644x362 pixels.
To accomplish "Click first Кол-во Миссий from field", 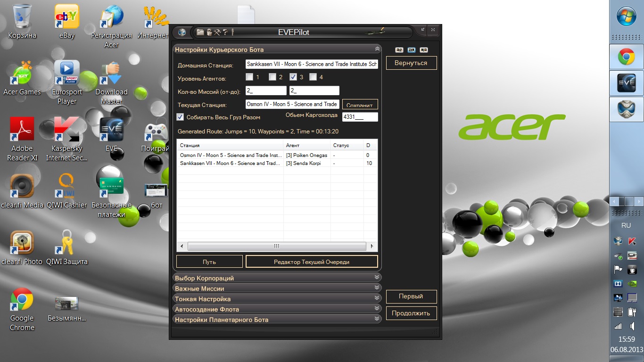I will click(x=266, y=90).
